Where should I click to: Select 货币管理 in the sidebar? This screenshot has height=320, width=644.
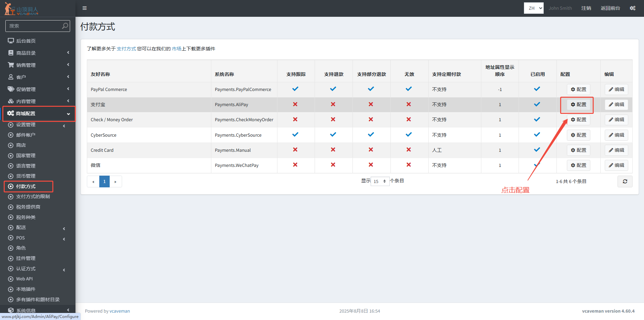tap(26, 176)
